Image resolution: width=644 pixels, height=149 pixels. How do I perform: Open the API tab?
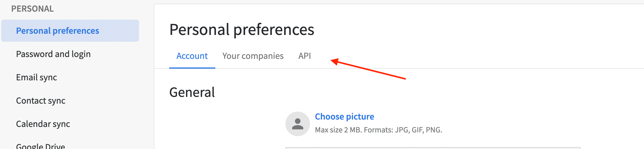coord(304,56)
